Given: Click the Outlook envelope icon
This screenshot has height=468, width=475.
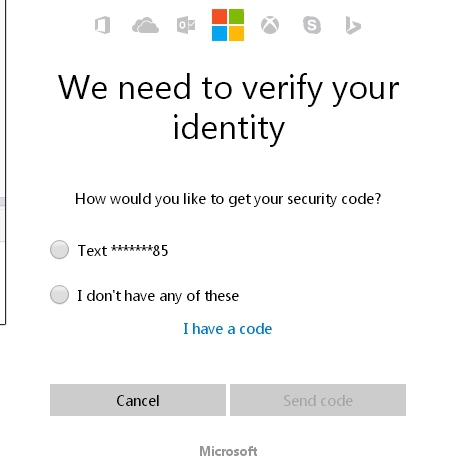Looking at the screenshot, I should click(186, 25).
